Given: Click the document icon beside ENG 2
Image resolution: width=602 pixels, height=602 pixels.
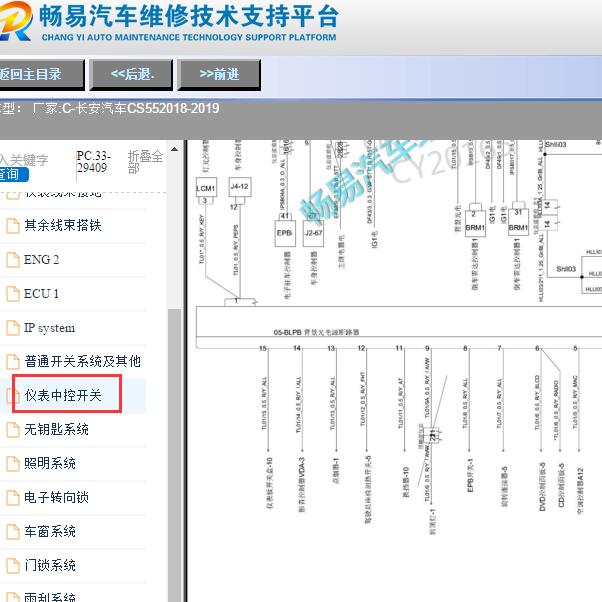Looking at the screenshot, I should click(13, 260).
